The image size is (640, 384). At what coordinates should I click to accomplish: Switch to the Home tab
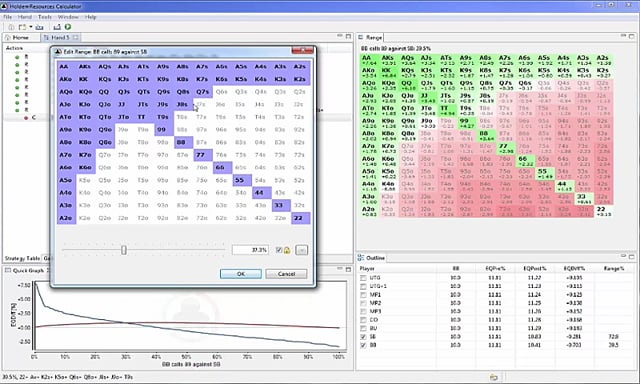pyautogui.click(x=20, y=38)
